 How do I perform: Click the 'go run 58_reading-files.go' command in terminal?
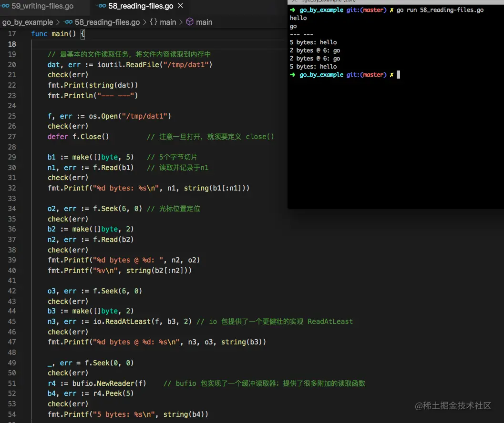(x=440, y=10)
